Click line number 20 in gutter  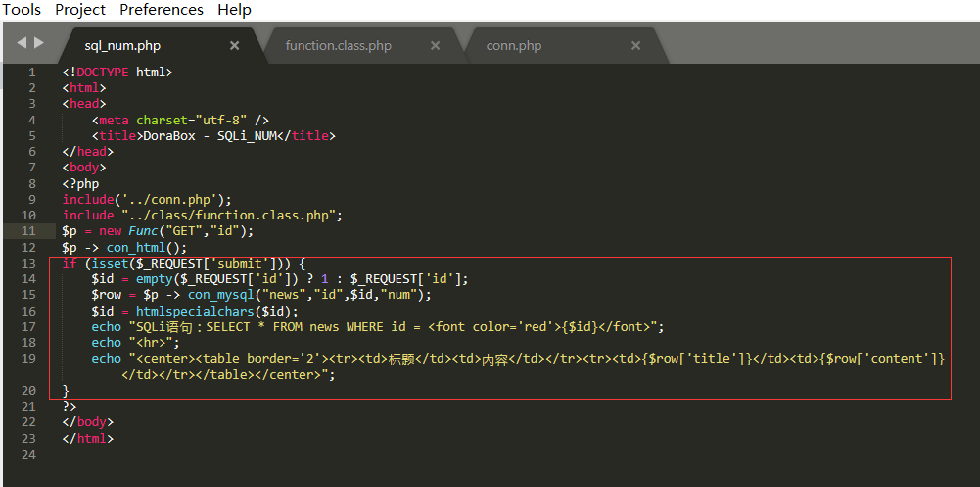(x=28, y=390)
